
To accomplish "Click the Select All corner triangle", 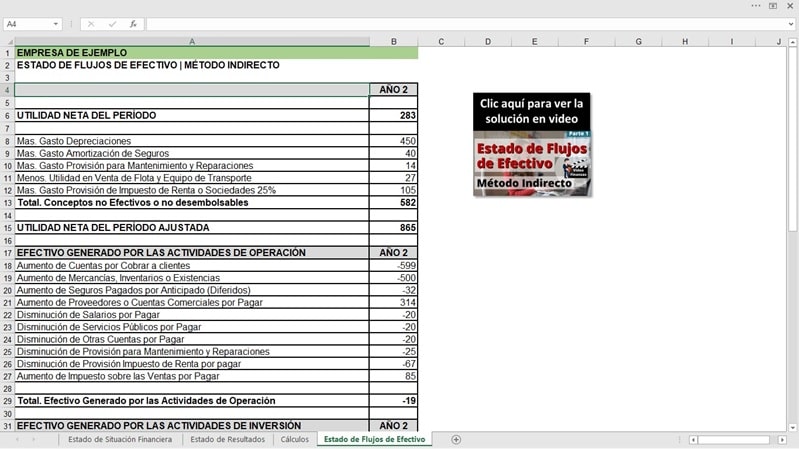I will [x=7, y=41].
